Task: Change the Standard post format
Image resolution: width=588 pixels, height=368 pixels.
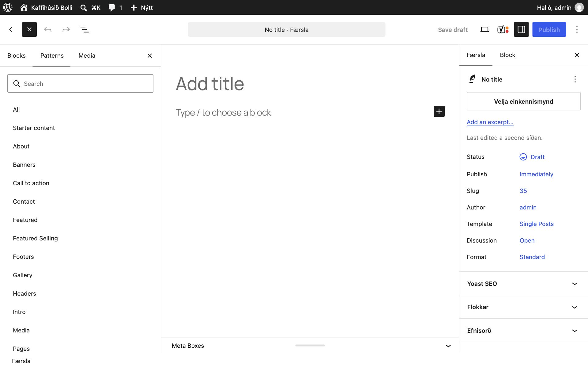Action: click(532, 257)
